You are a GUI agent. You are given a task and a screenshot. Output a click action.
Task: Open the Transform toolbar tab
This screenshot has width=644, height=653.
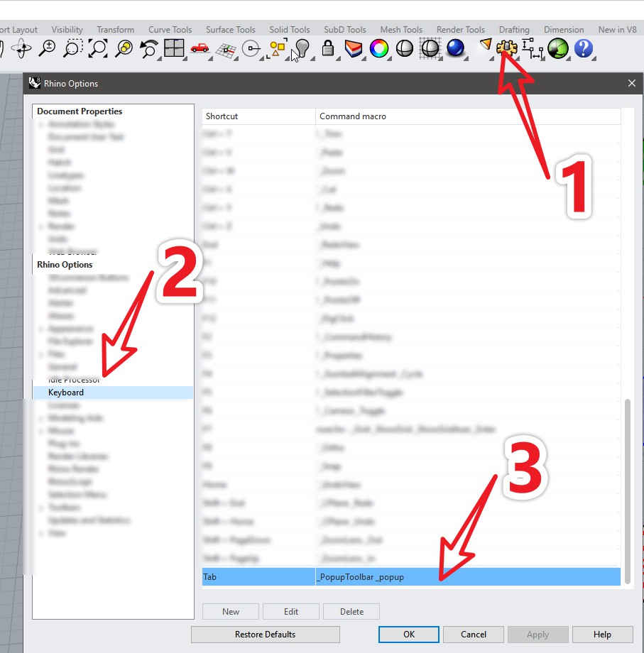pyautogui.click(x=116, y=30)
